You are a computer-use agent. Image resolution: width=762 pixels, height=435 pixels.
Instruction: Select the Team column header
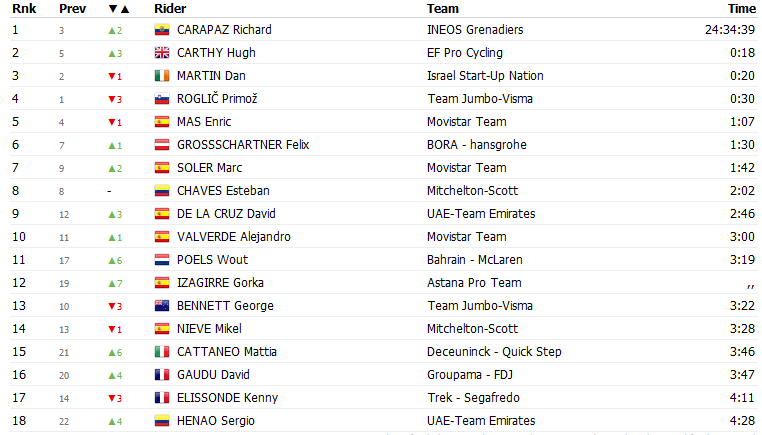(443, 9)
